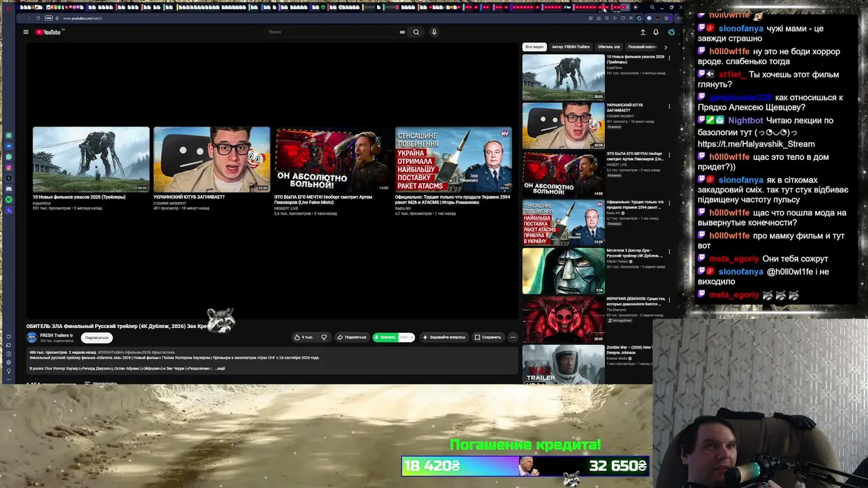Select the 'Автор: FRESH Trailers' filter chip
Image resolution: width=868 pixels, height=488 pixels.
pos(571,47)
